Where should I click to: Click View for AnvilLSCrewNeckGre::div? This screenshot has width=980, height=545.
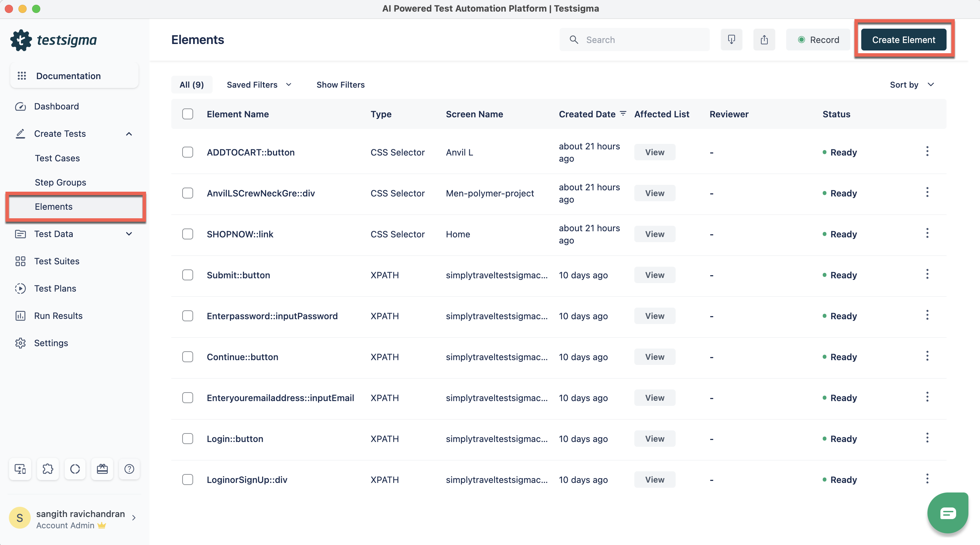coord(654,193)
